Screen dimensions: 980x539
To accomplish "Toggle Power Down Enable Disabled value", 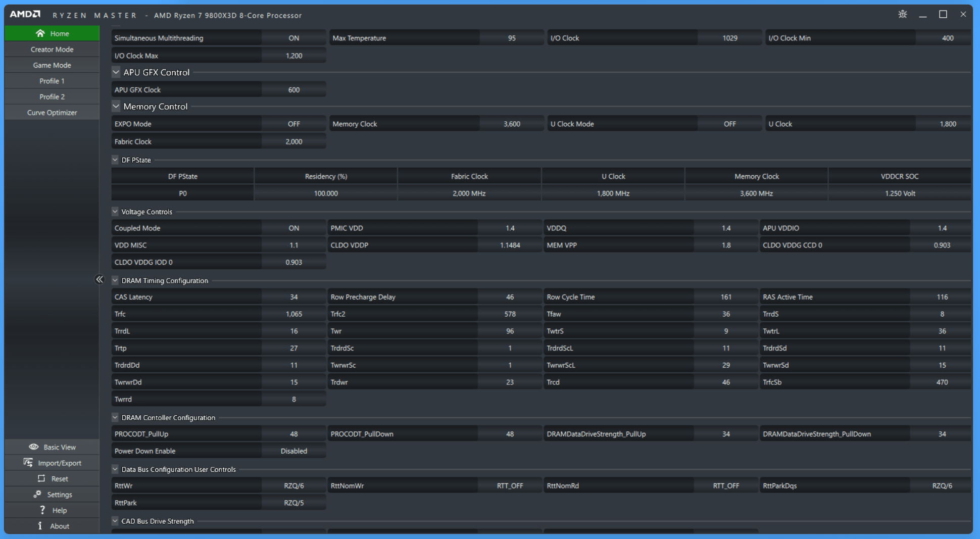I will [293, 451].
